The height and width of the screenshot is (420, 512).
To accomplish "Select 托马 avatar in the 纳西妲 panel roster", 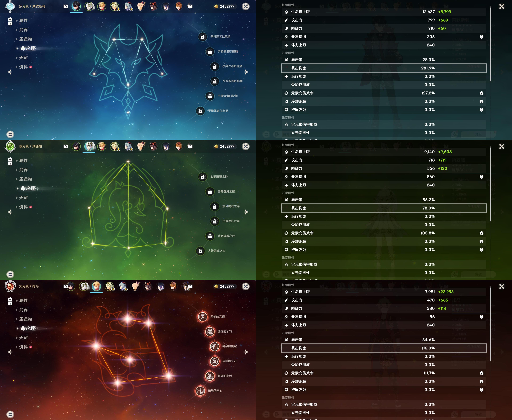I will [102, 146].
